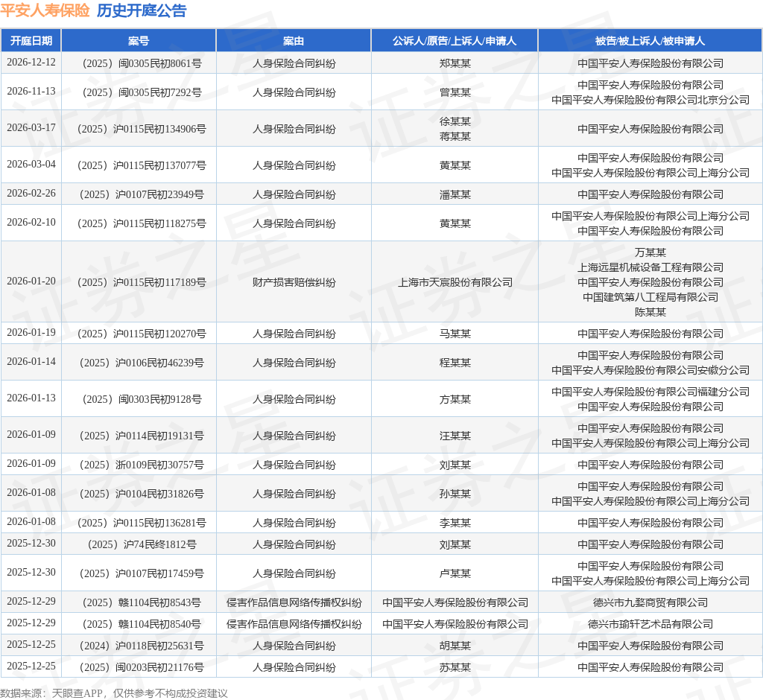Click the 历史开庭公告 heading
Screen dimensions: 763x700
click(142, 10)
